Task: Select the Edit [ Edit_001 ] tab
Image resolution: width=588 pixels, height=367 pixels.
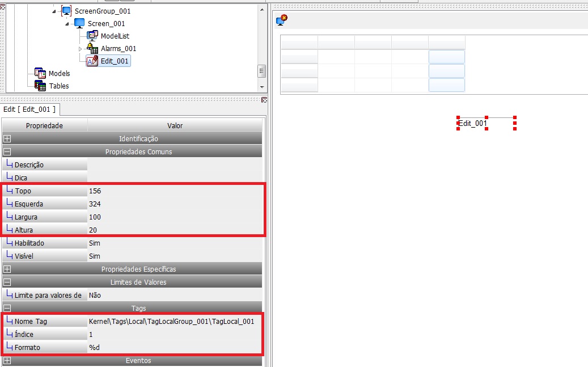Action: tap(29, 109)
